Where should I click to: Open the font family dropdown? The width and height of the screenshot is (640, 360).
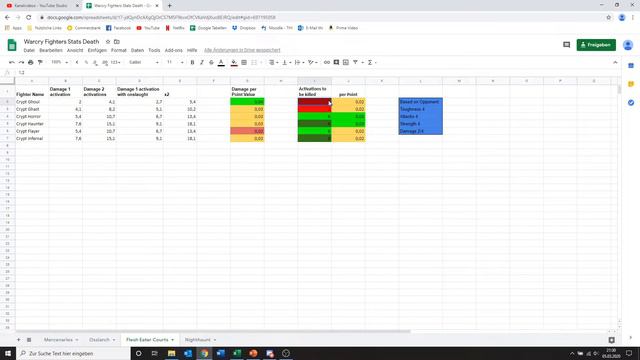pos(144,62)
